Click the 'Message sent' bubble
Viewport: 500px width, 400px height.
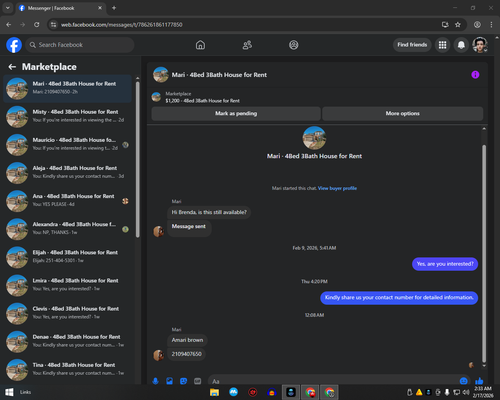click(189, 228)
